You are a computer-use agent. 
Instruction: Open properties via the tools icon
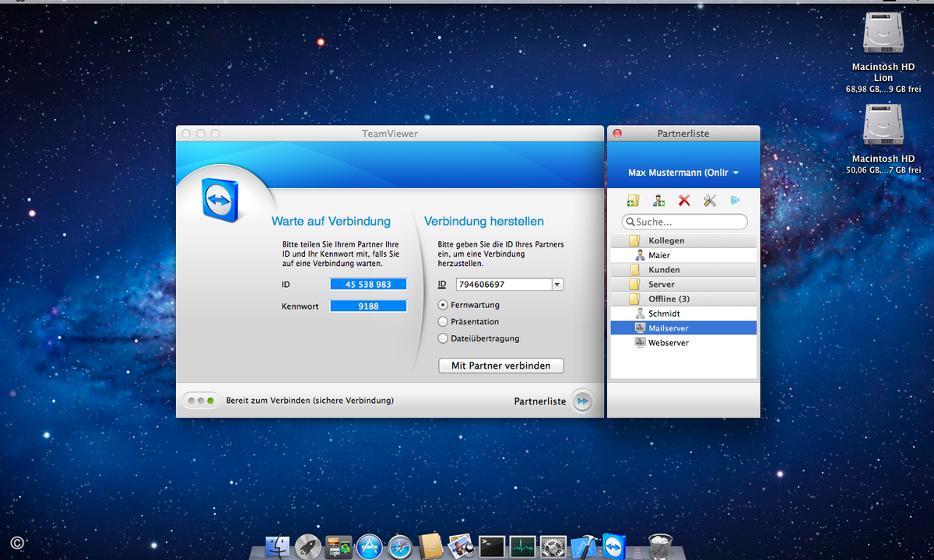coord(709,201)
